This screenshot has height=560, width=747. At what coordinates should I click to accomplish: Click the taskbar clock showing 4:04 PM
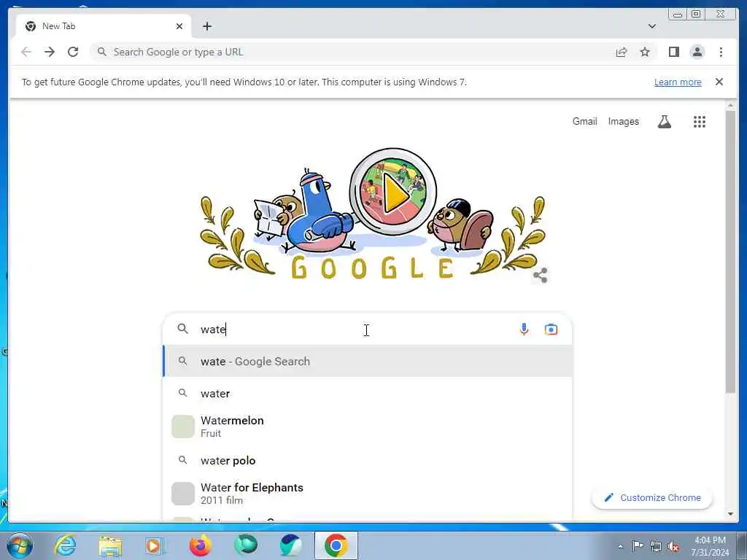pyautogui.click(x=710, y=545)
